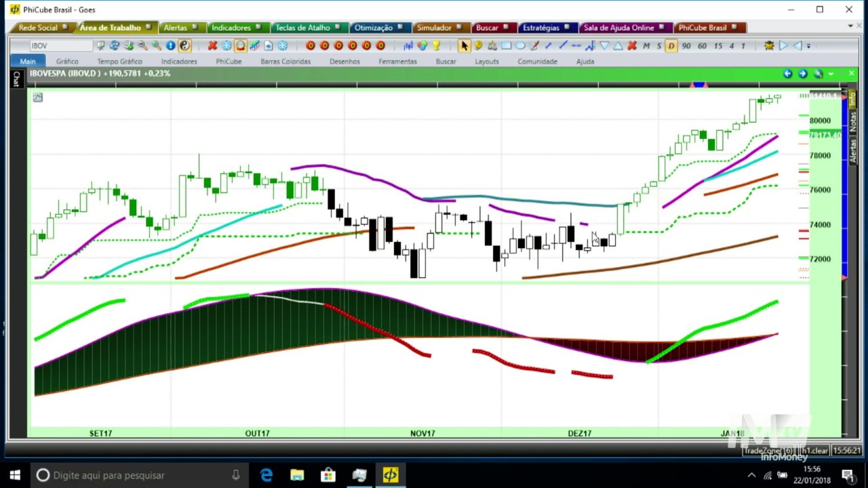The height and width of the screenshot is (488, 868).
Task: Toggle the Monthly (M) timeframe button
Action: pyautogui.click(x=646, y=45)
